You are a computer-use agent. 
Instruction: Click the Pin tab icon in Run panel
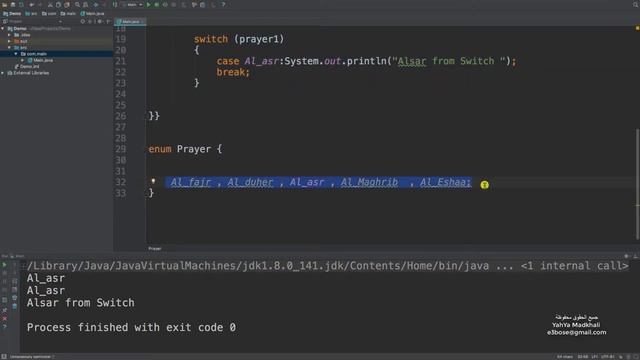[4, 310]
